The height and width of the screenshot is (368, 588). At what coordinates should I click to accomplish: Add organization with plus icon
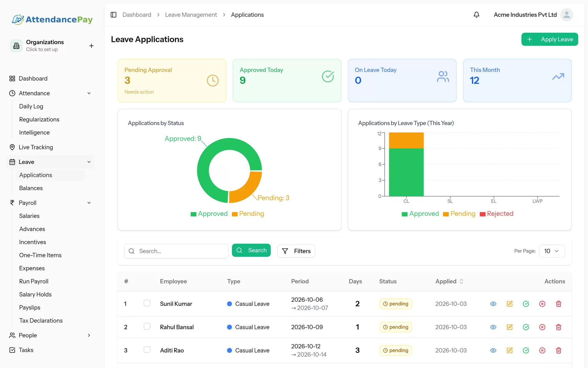click(x=91, y=46)
